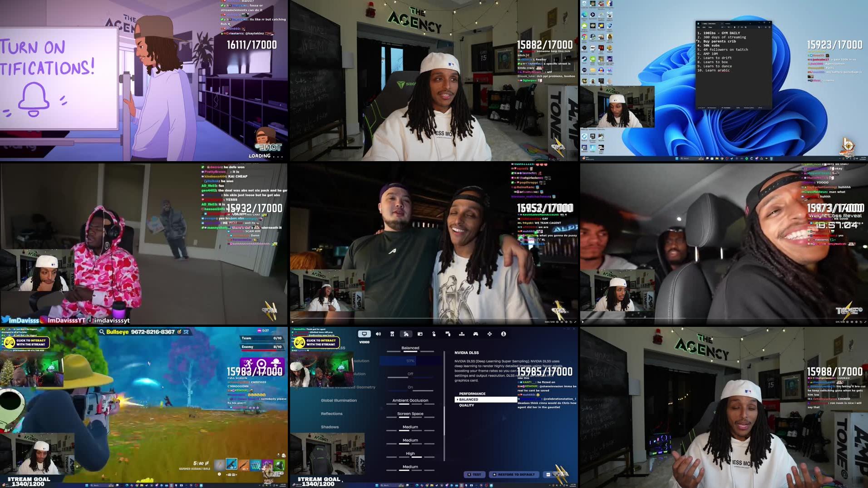Open the NVIDIA DLSS Balanced dropdown
Viewport: 868px width, 488px height.
click(x=410, y=348)
